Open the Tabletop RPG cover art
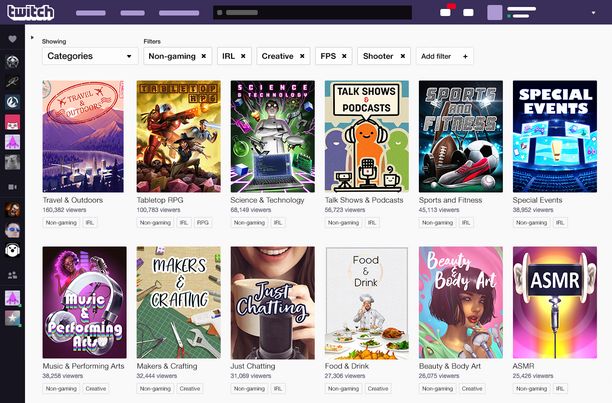 178,136
